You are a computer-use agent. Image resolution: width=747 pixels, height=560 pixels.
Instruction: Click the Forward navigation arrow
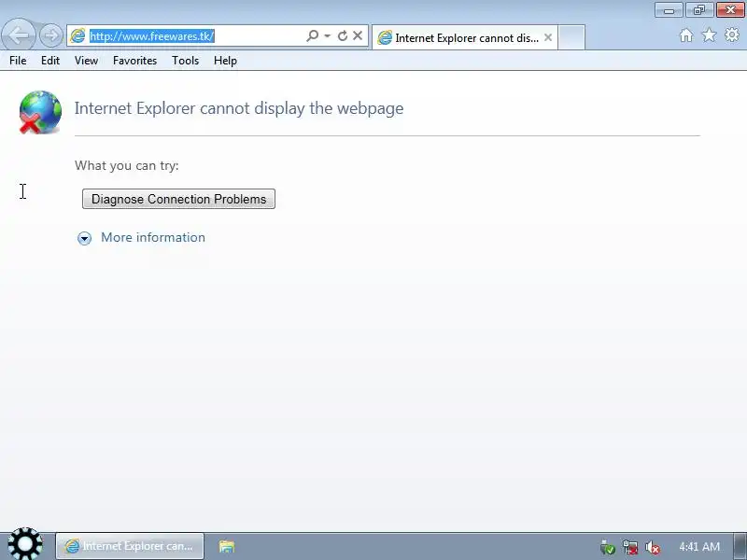(x=51, y=35)
